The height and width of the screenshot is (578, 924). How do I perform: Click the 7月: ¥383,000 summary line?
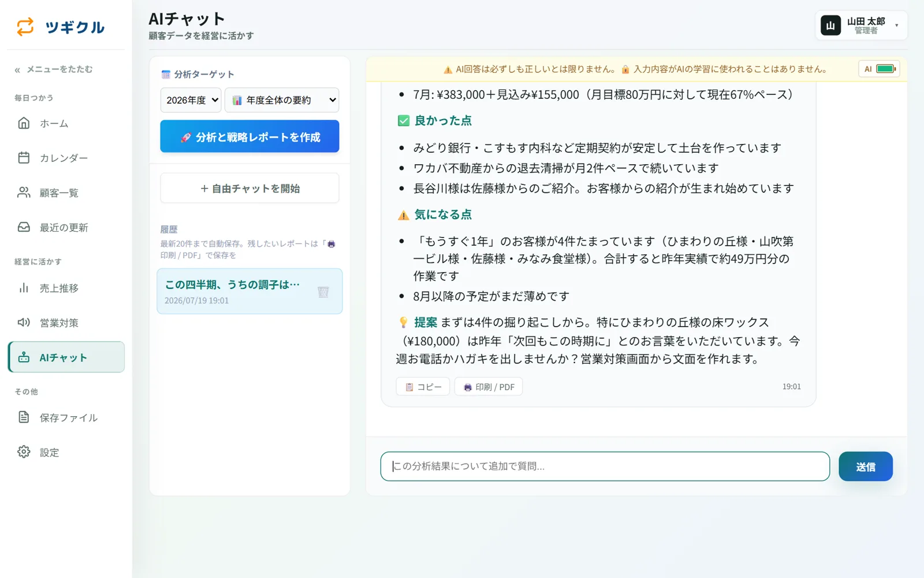click(605, 95)
